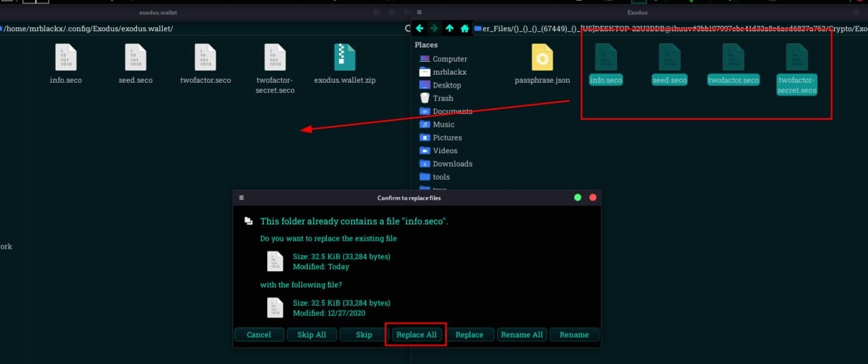Click the home folder icon in toolbar
This screenshot has height=364, width=868.
465,28
